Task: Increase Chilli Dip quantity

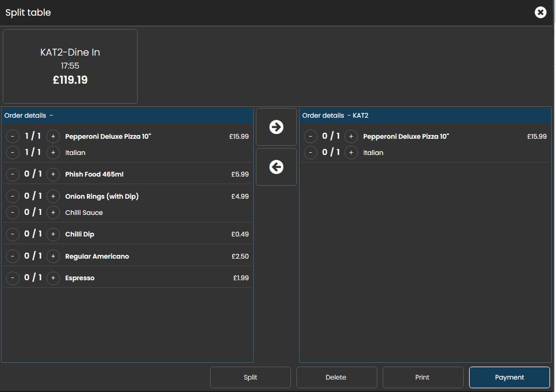Action: [x=53, y=234]
